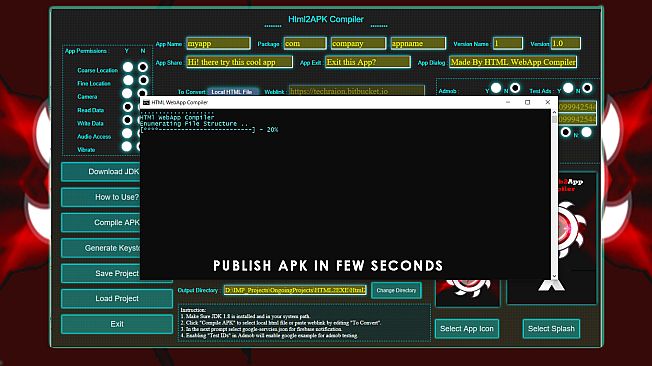Choose the N radio below the Admob ID fields
This screenshot has width=652, height=366.
[x=586, y=132]
